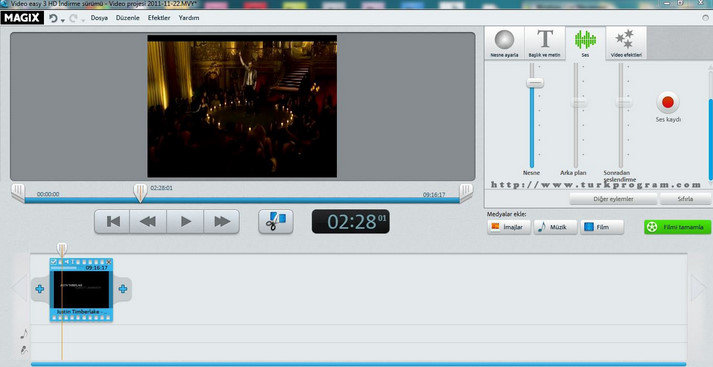Start voice recording with red record button
The image size is (713, 367).
coord(668,102)
